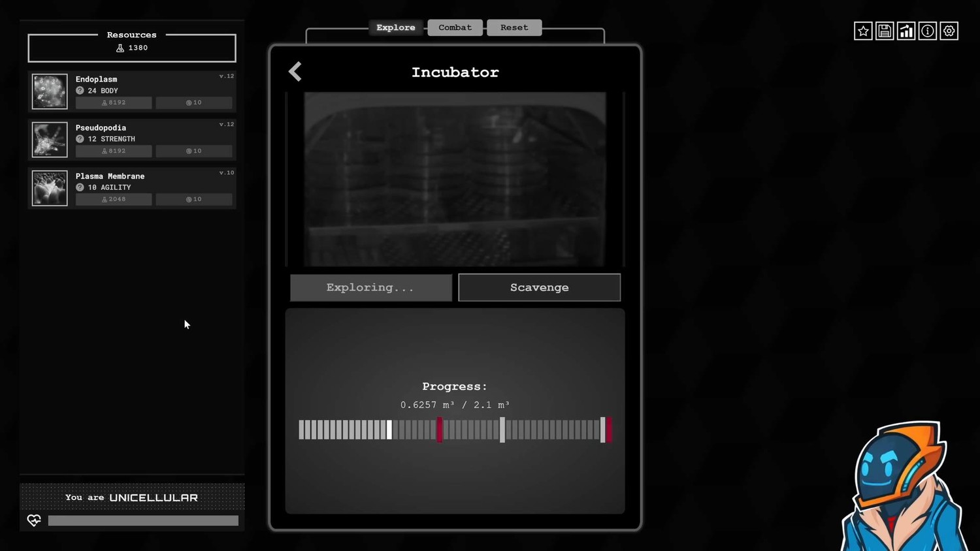Click the exploration progress bar
Image resolution: width=980 pixels, height=551 pixels.
click(x=455, y=430)
